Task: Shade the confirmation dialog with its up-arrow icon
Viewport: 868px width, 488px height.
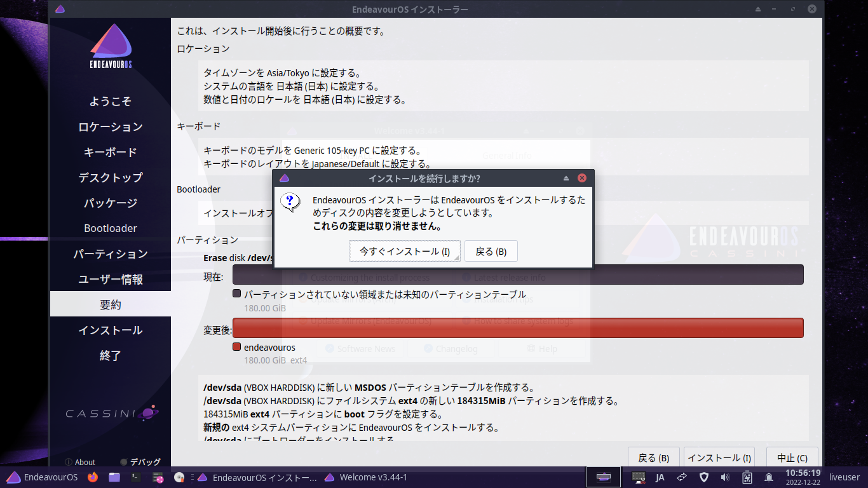Action: [x=566, y=179]
